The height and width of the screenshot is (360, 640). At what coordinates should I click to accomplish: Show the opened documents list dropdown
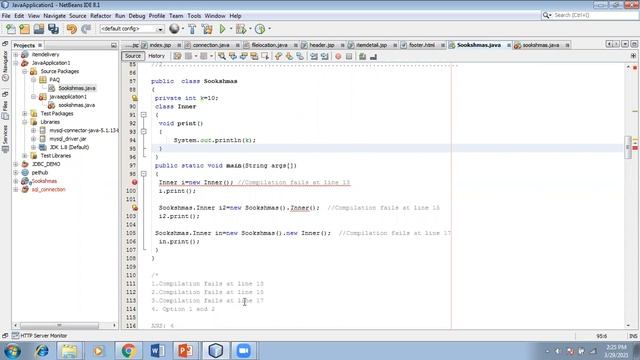tap(625, 44)
